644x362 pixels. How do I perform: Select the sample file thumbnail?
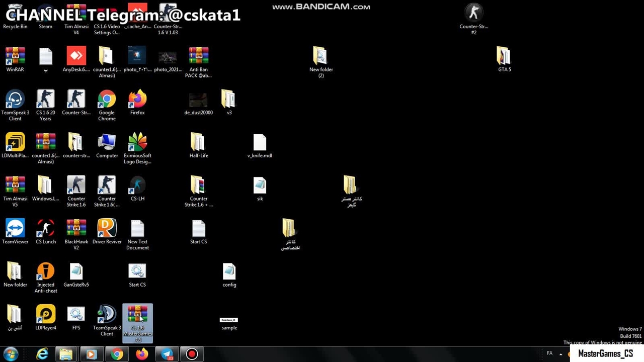(229, 321)
